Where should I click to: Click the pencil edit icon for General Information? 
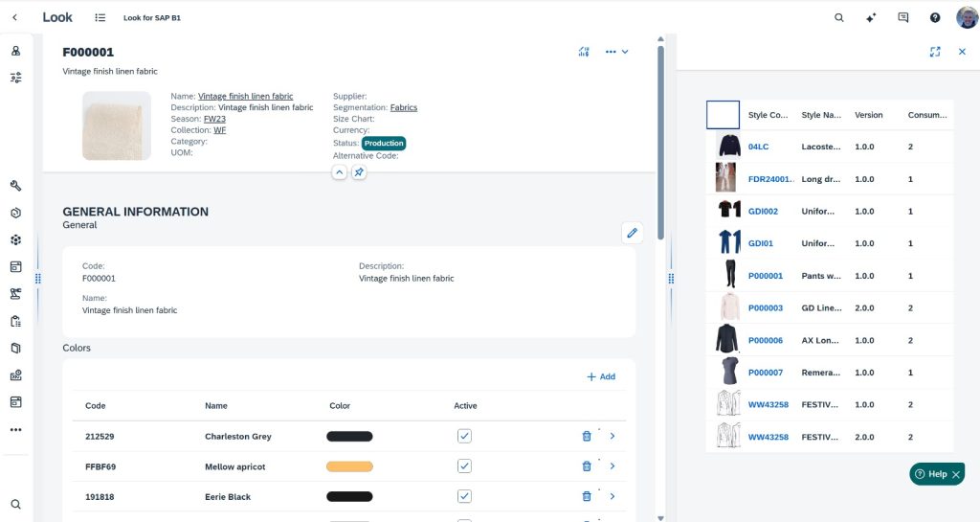631,233
